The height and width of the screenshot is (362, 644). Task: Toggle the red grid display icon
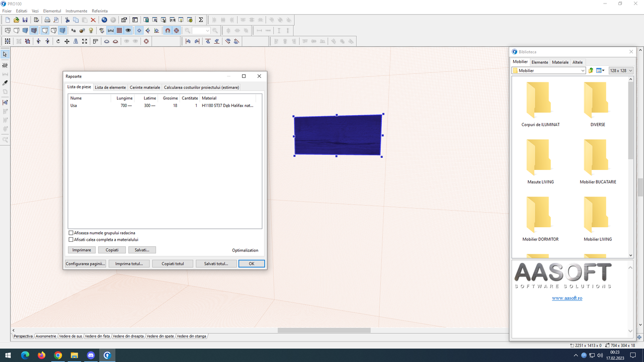click(x=119, y=31)
